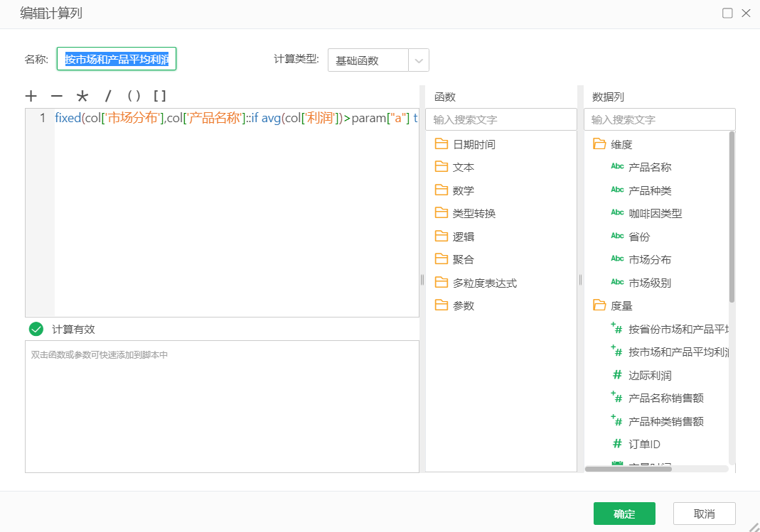Maximize the 编辑计算列 dialog
This screenshot has width=760, height=532.
coord(727,13)
